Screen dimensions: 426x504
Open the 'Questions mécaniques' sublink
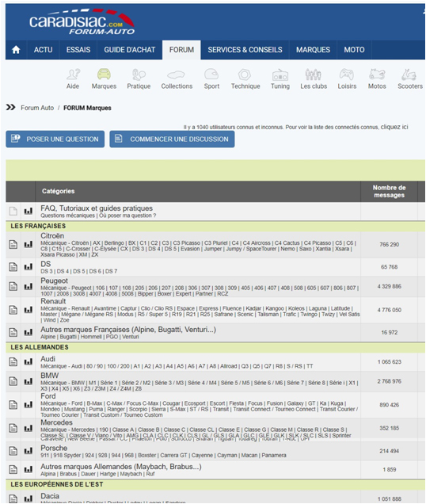tap(67, 216)
